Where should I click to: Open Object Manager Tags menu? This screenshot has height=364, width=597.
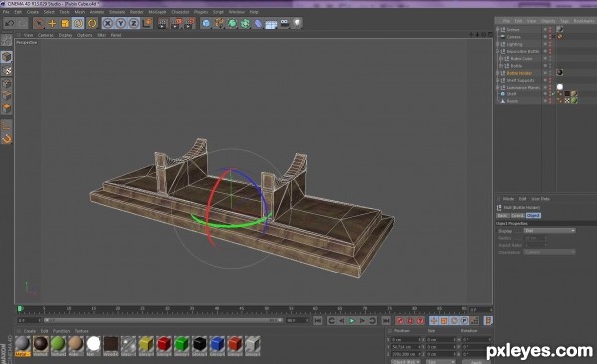pyautogui.click(x=564, y=21)
